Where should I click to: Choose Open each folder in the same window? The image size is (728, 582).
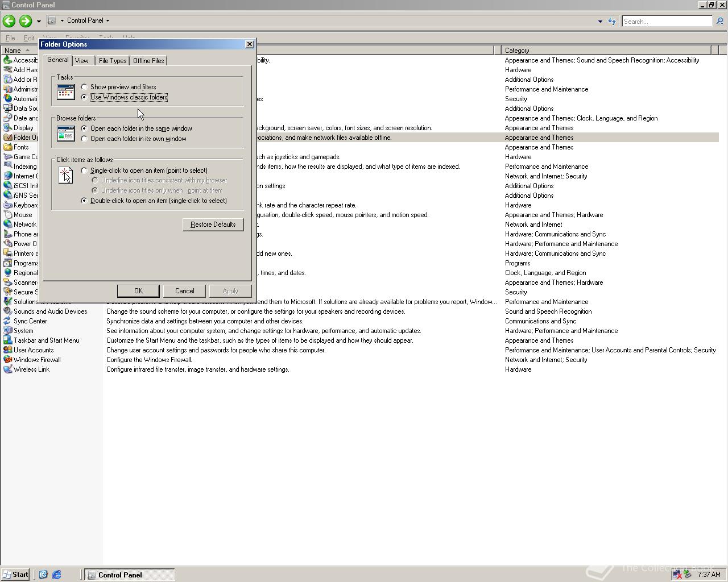point(136,128)
